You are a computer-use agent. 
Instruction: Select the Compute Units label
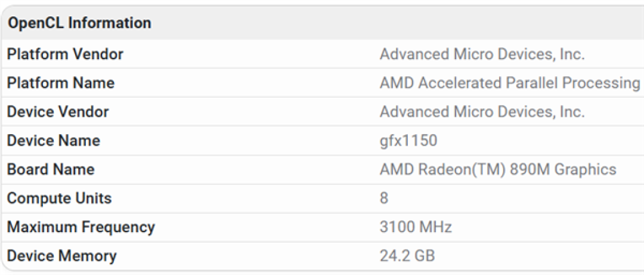click(59, 198)
